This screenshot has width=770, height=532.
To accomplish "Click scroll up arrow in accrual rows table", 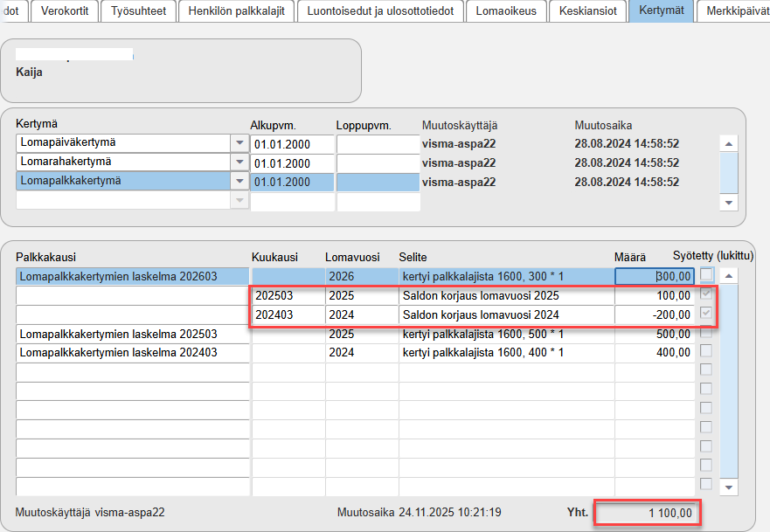I will click(729, 276).
